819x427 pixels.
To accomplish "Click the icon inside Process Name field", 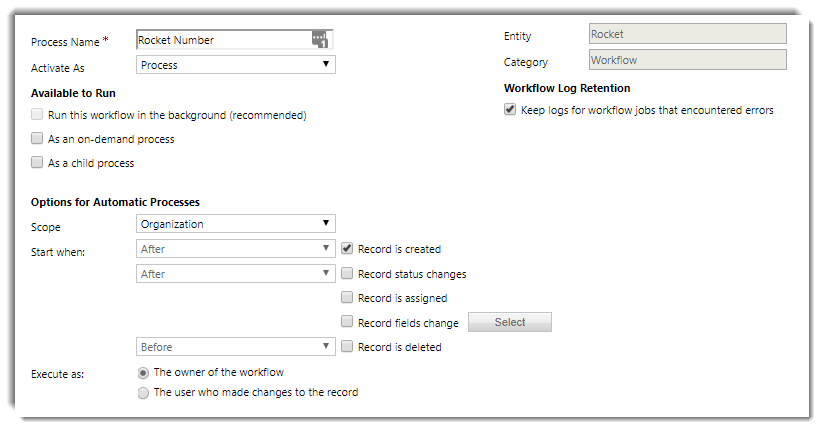I will (x=320, y=40).
